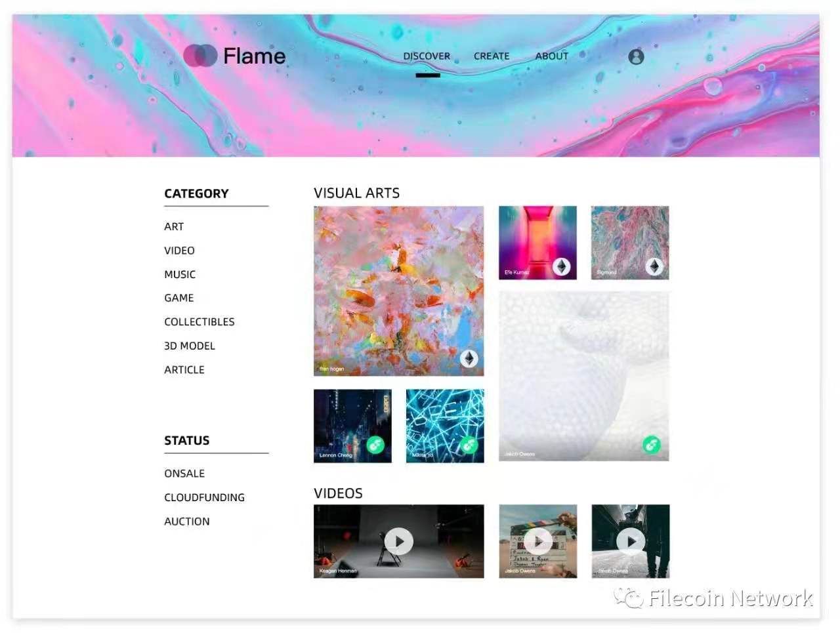Click Ethereum icon on Efe Kurnaz artwork
This screenshot has height=633, width=840.
click(x=561, y=266)
